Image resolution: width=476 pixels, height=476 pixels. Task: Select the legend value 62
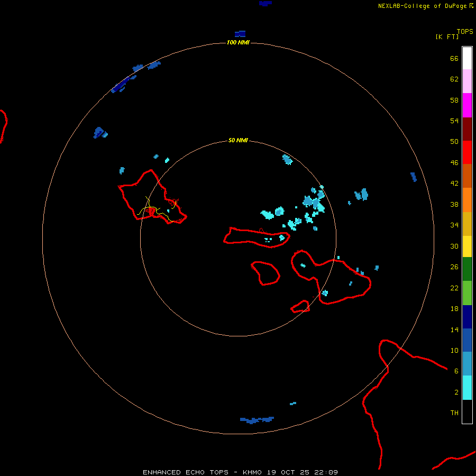[x=454, y=79]
